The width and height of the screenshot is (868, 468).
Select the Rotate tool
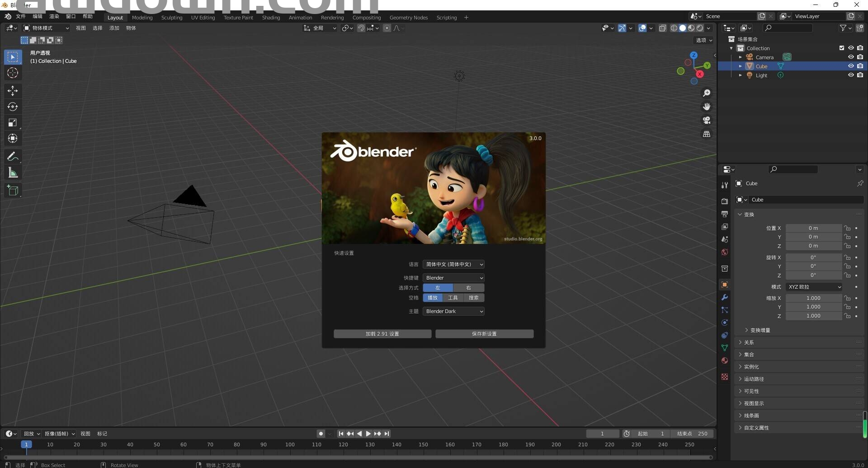pos(13,107)
